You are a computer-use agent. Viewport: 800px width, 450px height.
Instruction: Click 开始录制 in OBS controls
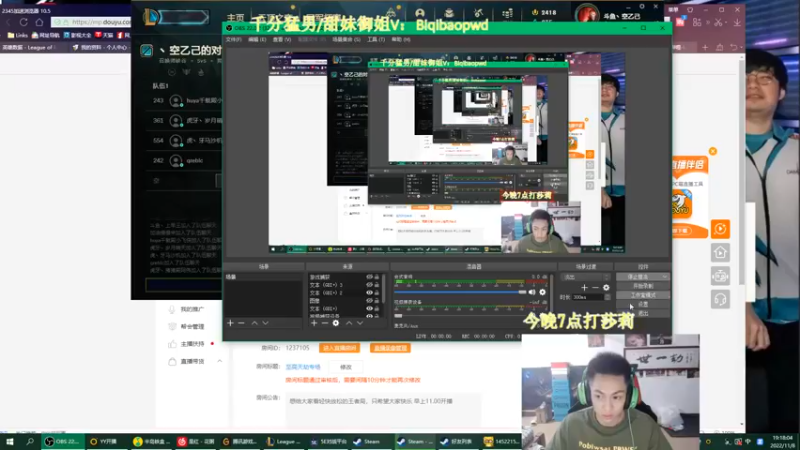click(x=643, y=286)
